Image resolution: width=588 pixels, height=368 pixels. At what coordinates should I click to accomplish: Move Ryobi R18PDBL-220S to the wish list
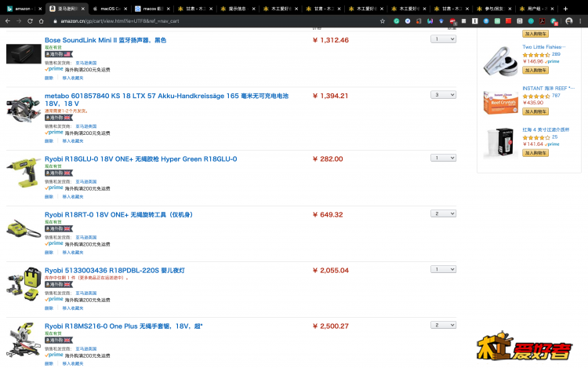tap(73, 308)
